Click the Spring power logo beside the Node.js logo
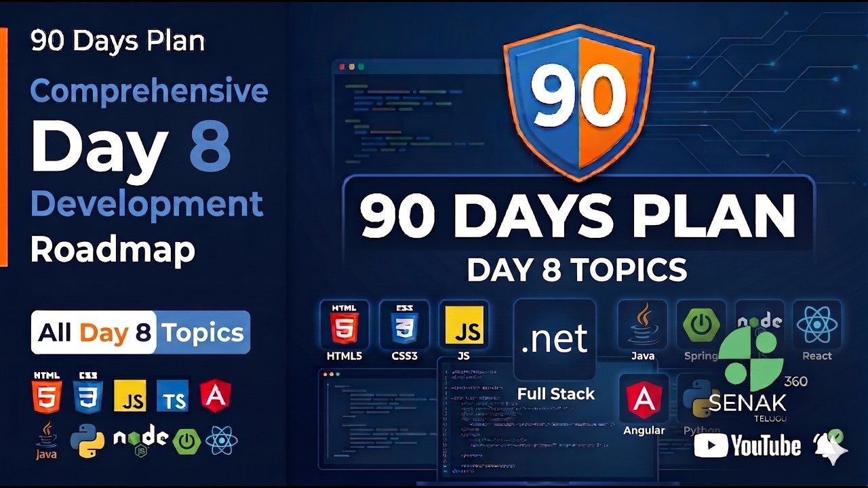 click(186, 441)
